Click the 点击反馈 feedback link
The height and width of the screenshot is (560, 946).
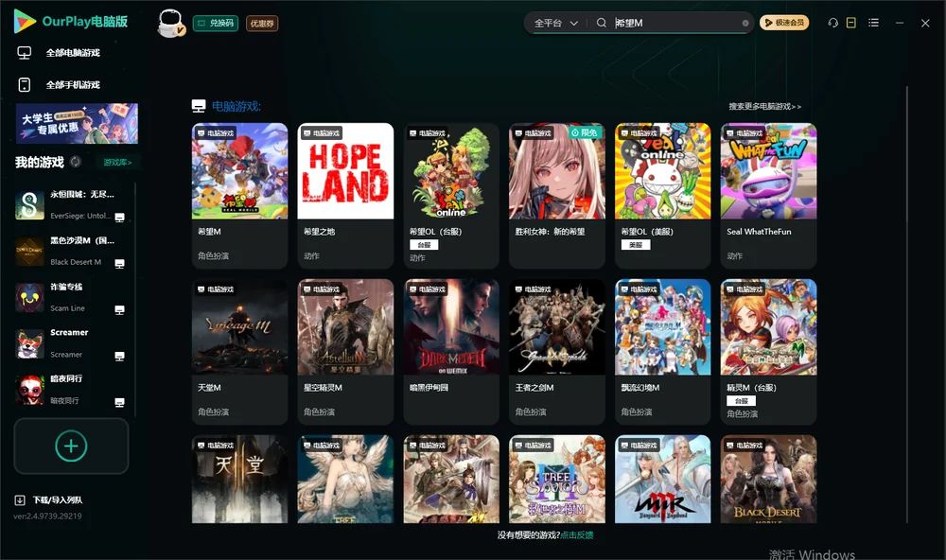click(577, 534)
